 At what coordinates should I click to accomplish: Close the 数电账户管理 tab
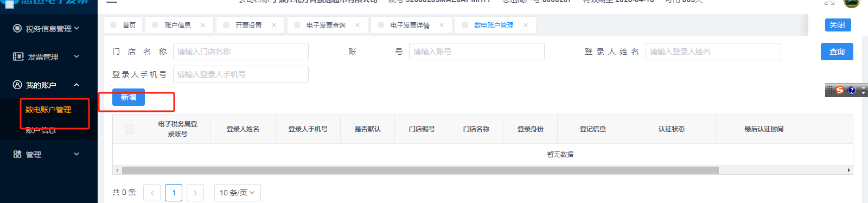(x=526, y=25)
